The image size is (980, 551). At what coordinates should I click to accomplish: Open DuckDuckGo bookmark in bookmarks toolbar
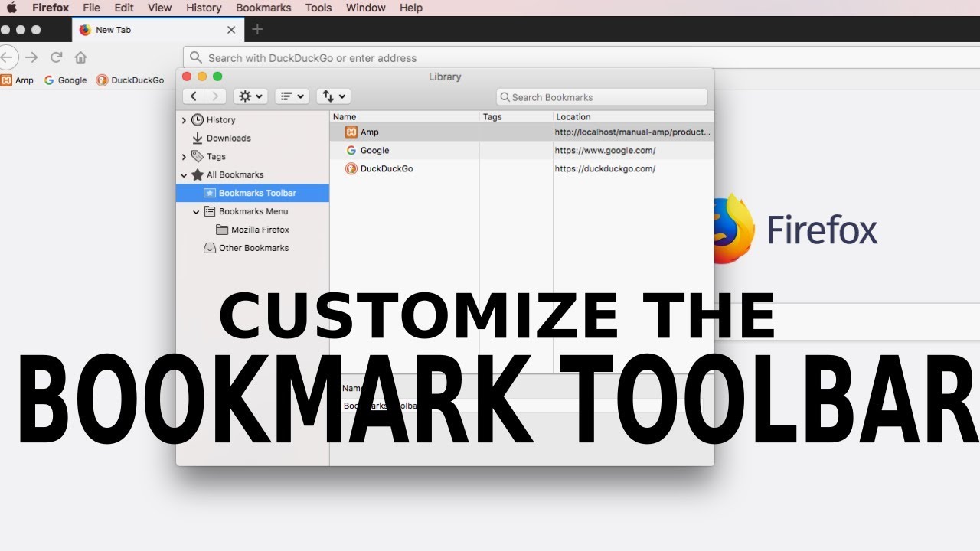click(x=130, y=80)
